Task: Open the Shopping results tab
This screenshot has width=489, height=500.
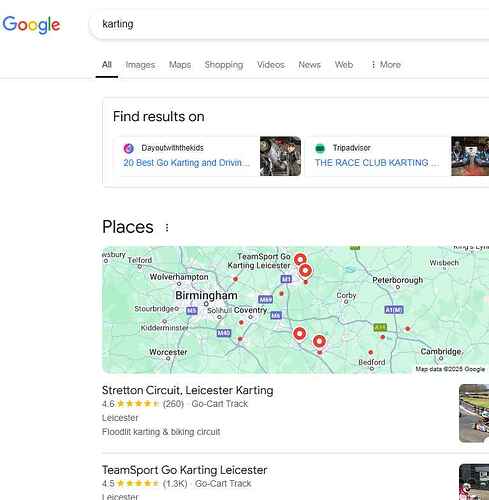Action: point(224,65)
